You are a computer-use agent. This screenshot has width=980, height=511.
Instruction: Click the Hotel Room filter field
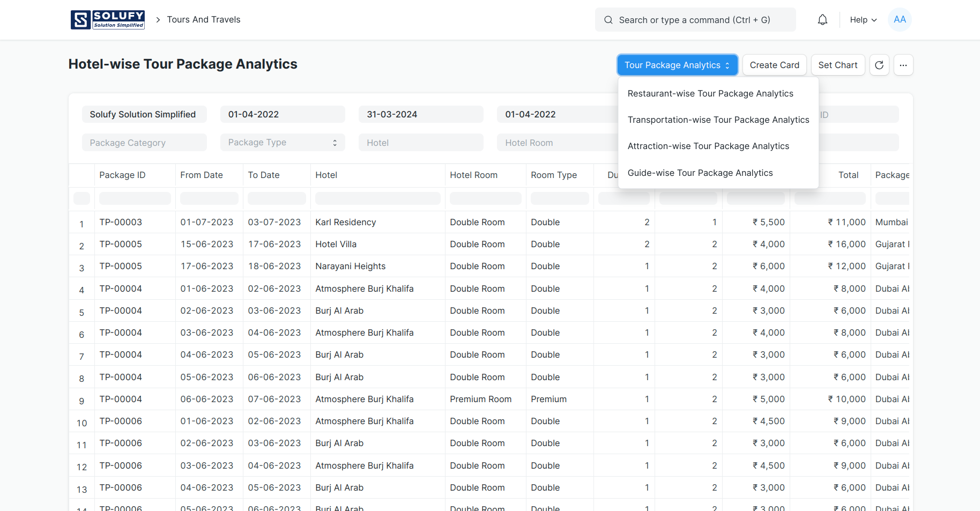tap(558, 143)
